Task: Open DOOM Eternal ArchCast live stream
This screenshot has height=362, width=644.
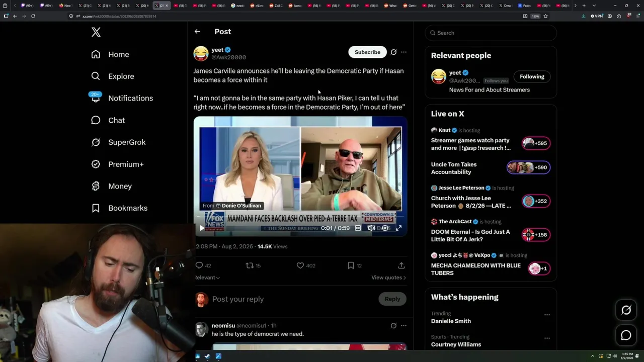Action: click(470, 236)
